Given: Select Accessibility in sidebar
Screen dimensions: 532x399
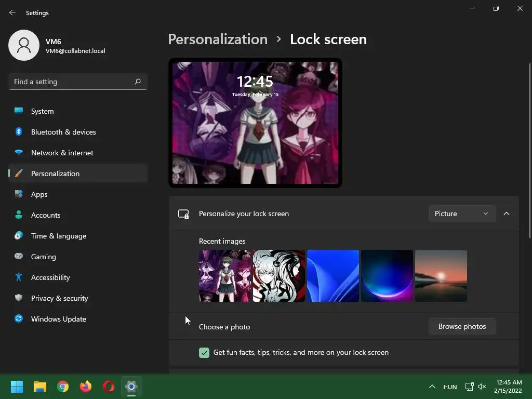Looking at the screenshot, I should pyautogui.click(x=78, y=277).
